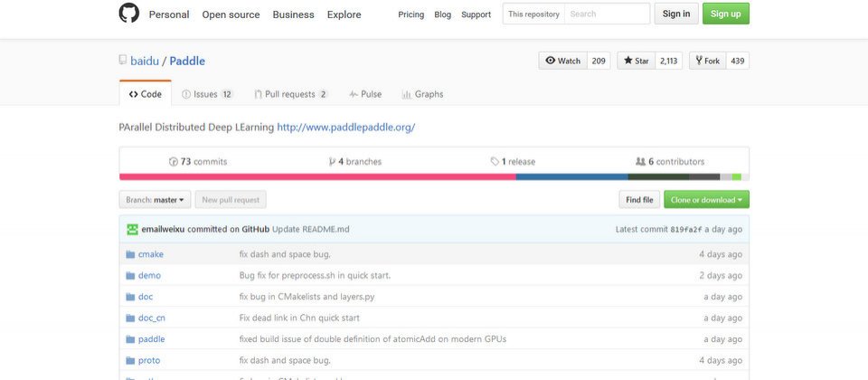This screenshot has height=380, width=868.
Task: Open 'Fix dead link in Chn quick start'
Action: (299, 318)
